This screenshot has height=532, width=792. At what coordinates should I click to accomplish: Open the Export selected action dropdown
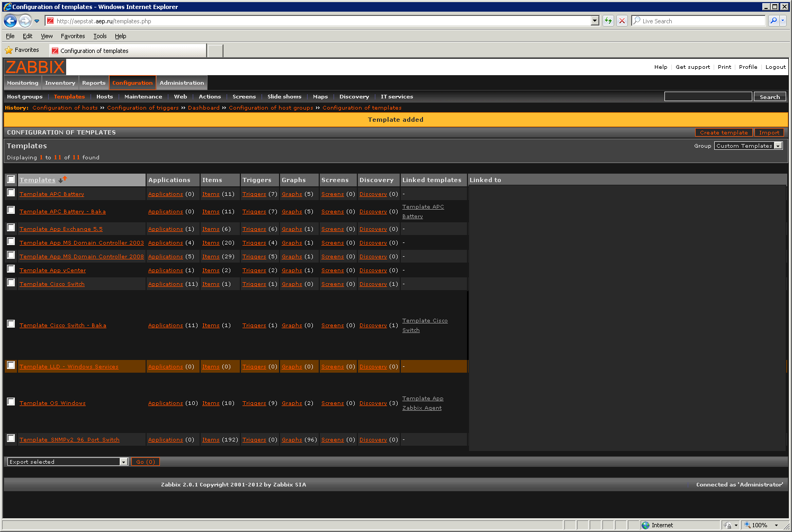(68, 462)
